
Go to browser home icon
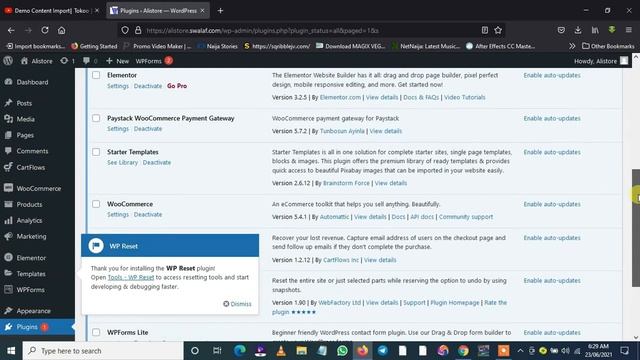tap(61, 30)
